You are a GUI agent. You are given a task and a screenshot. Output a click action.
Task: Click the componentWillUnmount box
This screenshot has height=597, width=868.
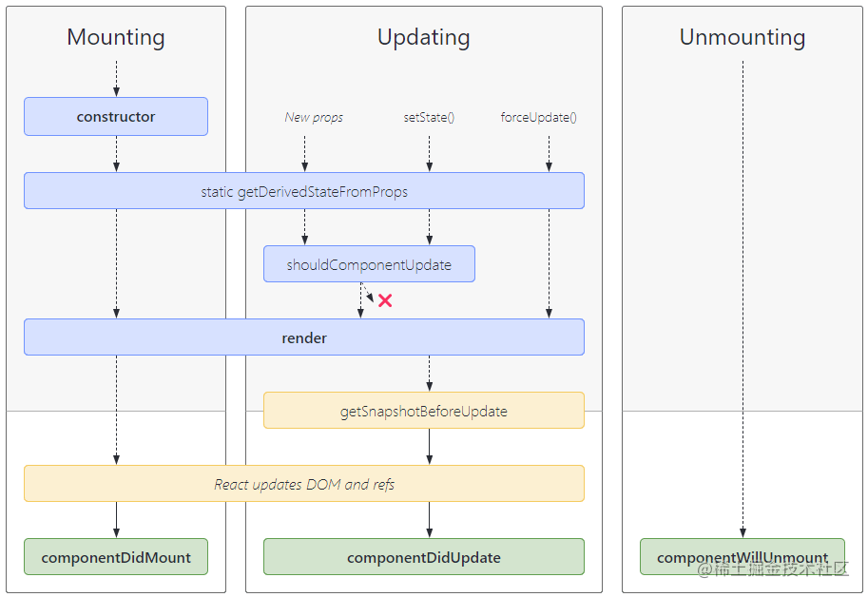[742, 556]
